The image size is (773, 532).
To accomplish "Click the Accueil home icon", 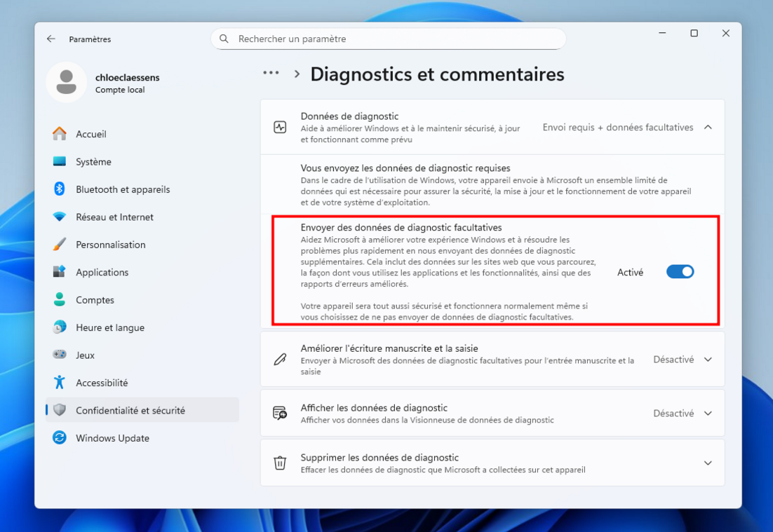I will coord(60,134).
